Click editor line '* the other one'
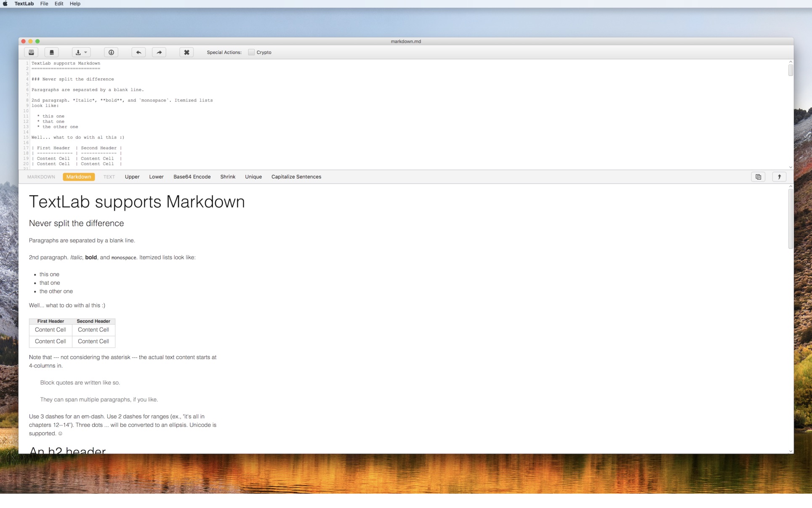The image size is (812, 508). click(x=58, y=127)
